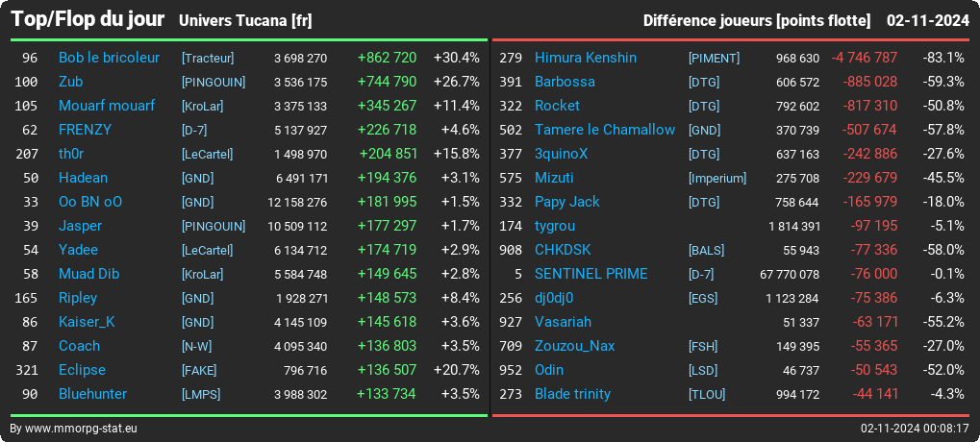The width and height of the screenshot is (980, 442).
Task: Click the -4 746 787 loss value
Action: 865,58
